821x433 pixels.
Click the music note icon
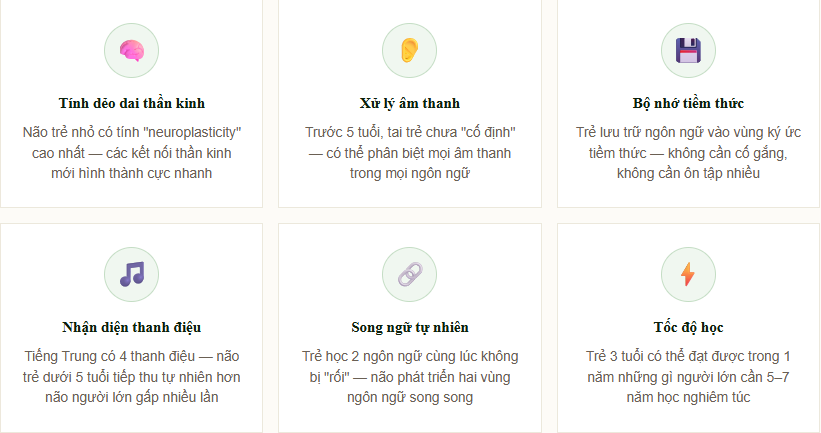point(131,273)
